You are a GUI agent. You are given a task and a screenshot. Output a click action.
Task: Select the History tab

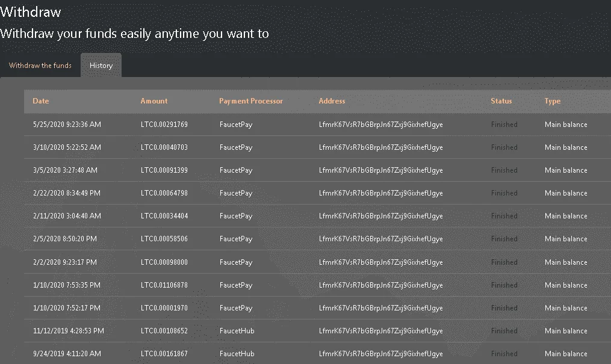coord(101,66)
